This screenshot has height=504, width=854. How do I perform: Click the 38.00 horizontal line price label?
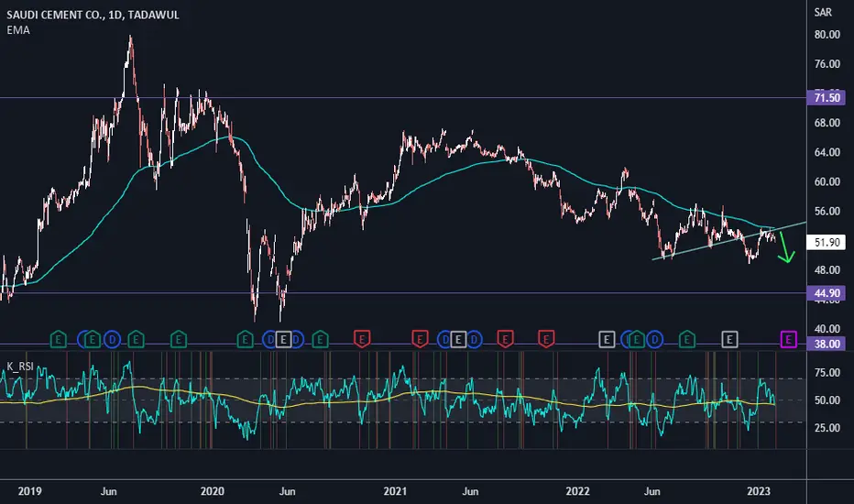827,344
